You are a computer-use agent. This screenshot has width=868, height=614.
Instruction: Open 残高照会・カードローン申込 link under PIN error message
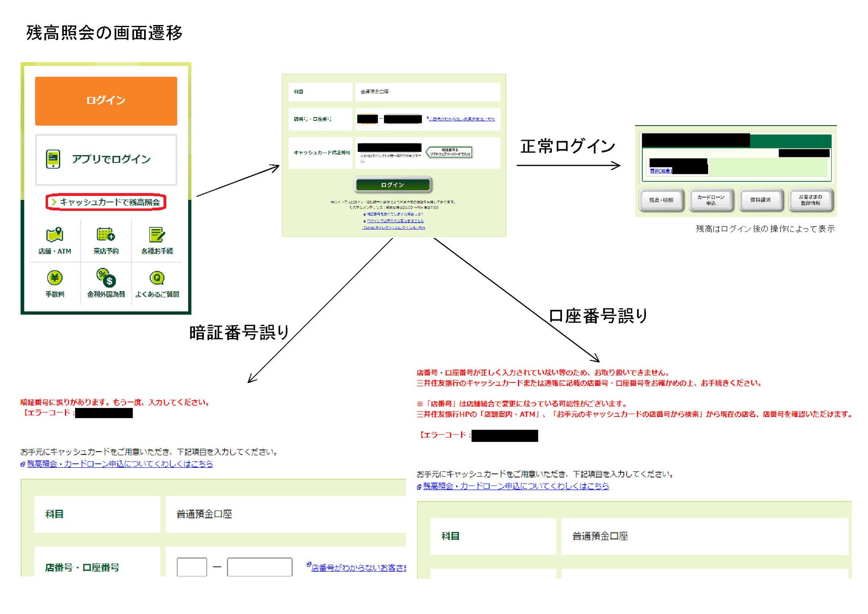pos(120,464)
